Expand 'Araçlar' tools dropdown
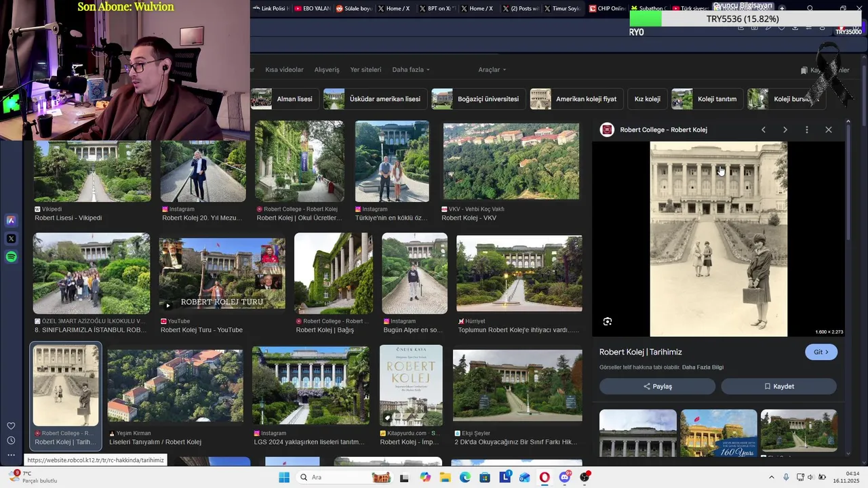Viewport: 868px width, 488px height. click(x=492, y=70)
